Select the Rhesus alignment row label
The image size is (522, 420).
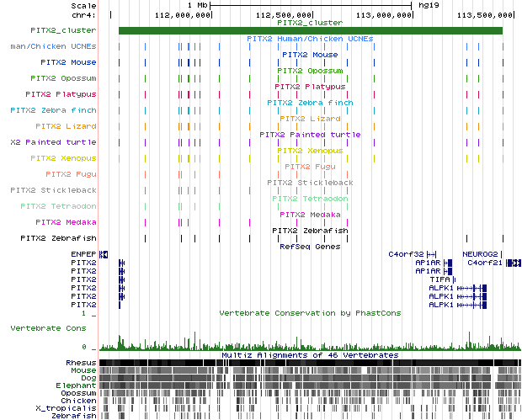click(81, 362)
